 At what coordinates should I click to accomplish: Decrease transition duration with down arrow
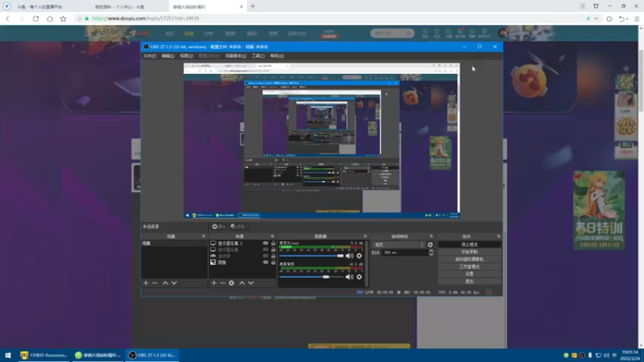(x=431, y=254)
